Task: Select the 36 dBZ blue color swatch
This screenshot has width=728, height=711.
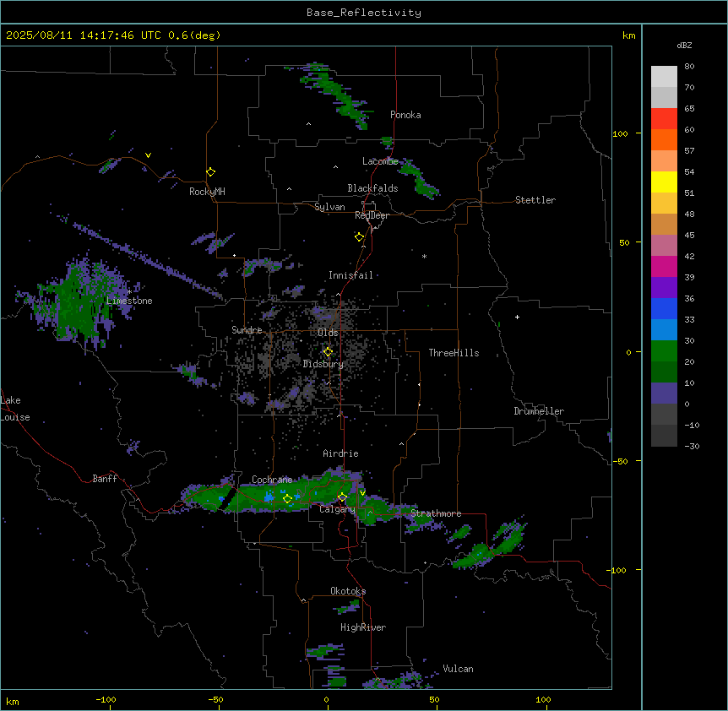Action: point(664,308)
